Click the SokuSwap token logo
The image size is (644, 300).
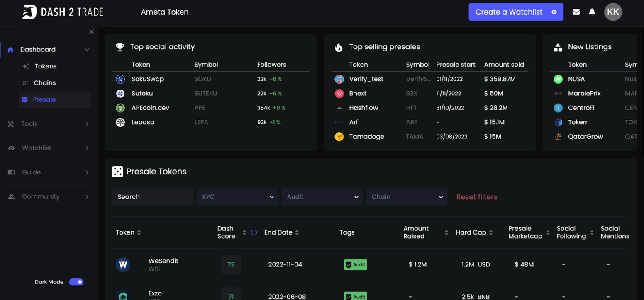point(120,79)
